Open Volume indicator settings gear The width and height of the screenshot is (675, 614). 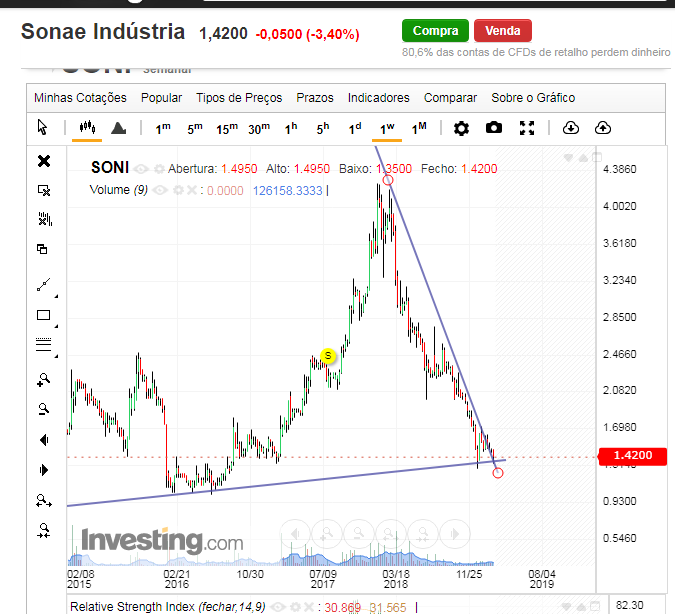[x=178, y=190]
